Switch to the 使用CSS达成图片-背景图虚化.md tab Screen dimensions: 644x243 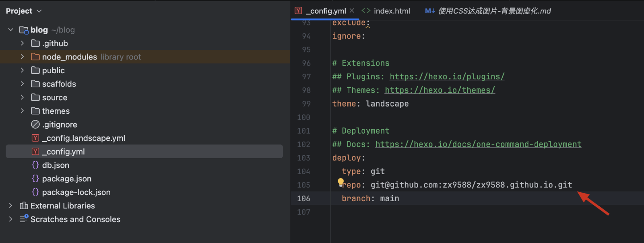click(494, 11)
